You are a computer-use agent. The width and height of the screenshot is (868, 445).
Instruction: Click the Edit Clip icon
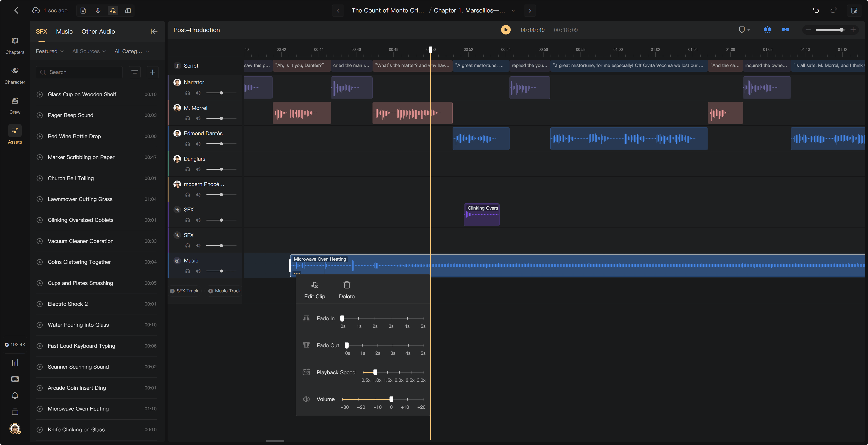(314, 285)
